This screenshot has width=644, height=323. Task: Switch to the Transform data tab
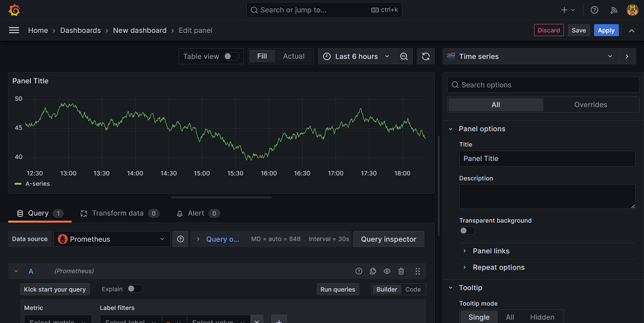point(117,213)
